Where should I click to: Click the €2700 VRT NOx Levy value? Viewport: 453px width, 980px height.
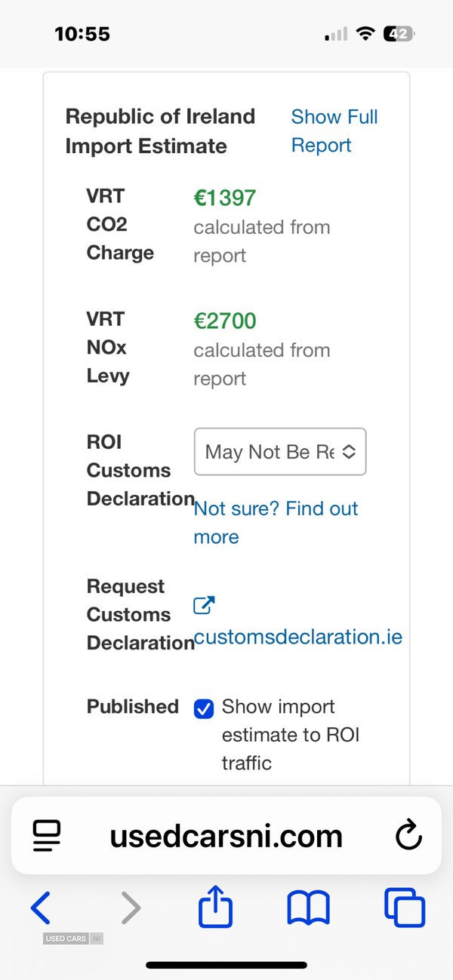(x=225, y=321)
